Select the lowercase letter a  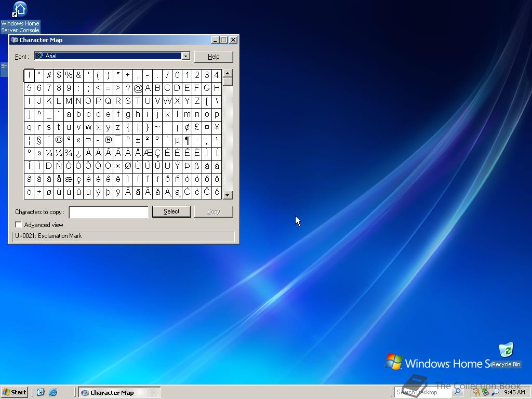[69, 114]
